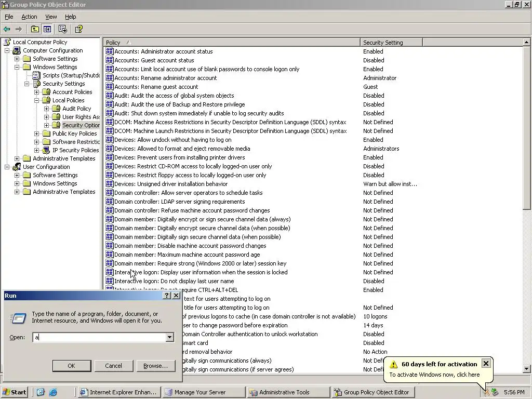Open the View menu
Image resolution: width=532 pixels, height=399 pixels.
[x=51, y=17]
